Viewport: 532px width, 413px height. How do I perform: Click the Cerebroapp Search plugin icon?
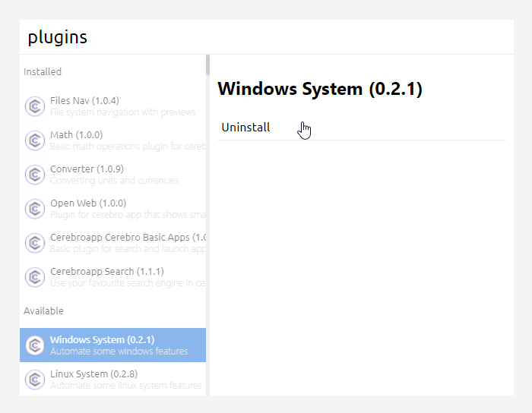pos(35,277)
